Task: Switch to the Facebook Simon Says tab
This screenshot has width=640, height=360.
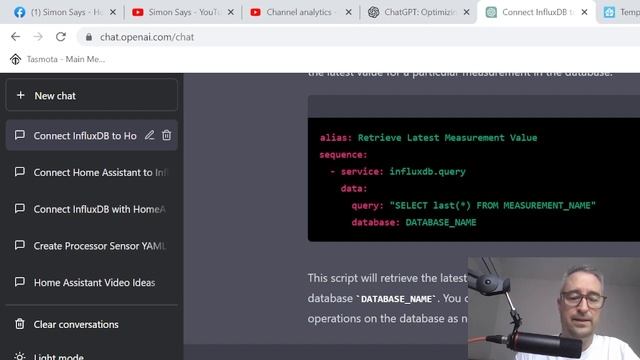Action: point(65,12)
